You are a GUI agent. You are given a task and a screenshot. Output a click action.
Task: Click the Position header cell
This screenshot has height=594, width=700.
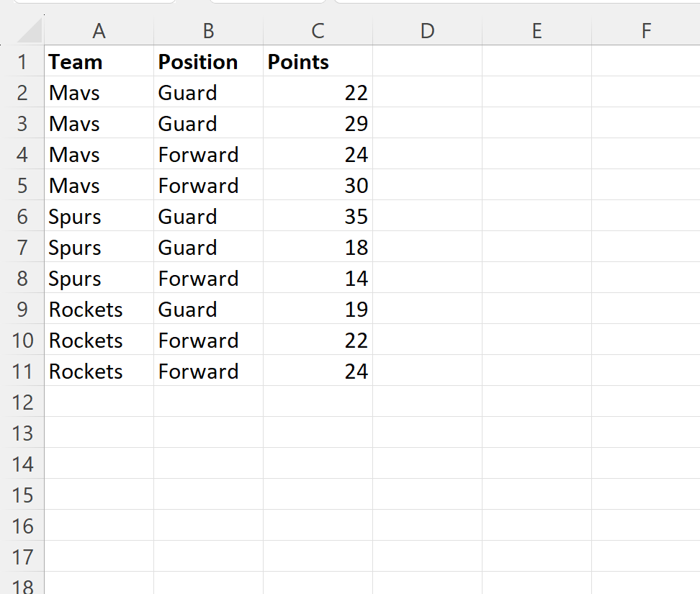tap(208, 62)
